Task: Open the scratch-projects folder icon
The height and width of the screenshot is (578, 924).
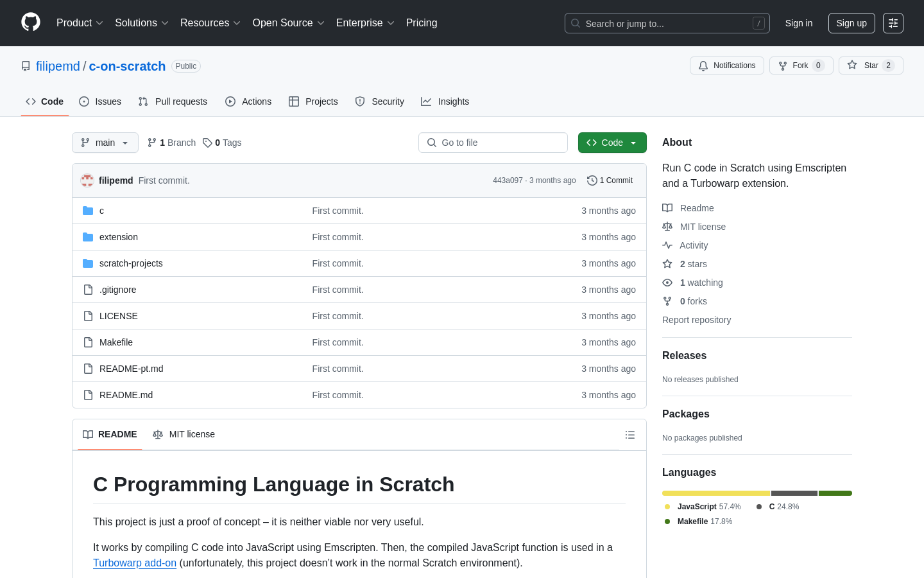Action: point(88,263)
